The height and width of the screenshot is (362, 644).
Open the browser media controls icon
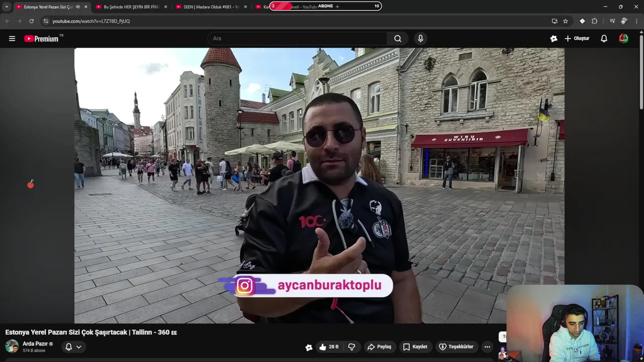(x=612, y=21)
